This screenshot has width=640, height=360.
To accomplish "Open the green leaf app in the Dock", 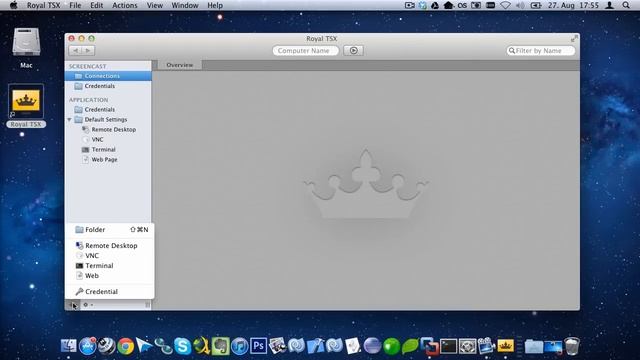I will tap(410, 346).
